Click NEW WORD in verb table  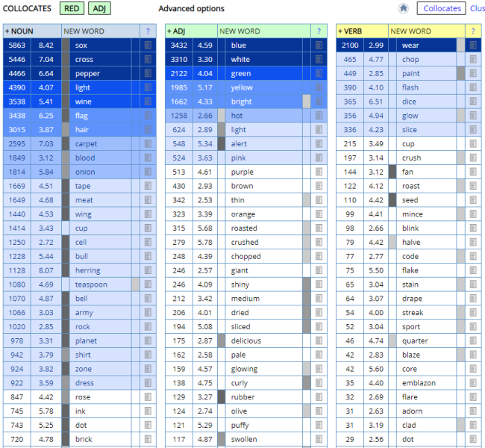click(411, 31)
